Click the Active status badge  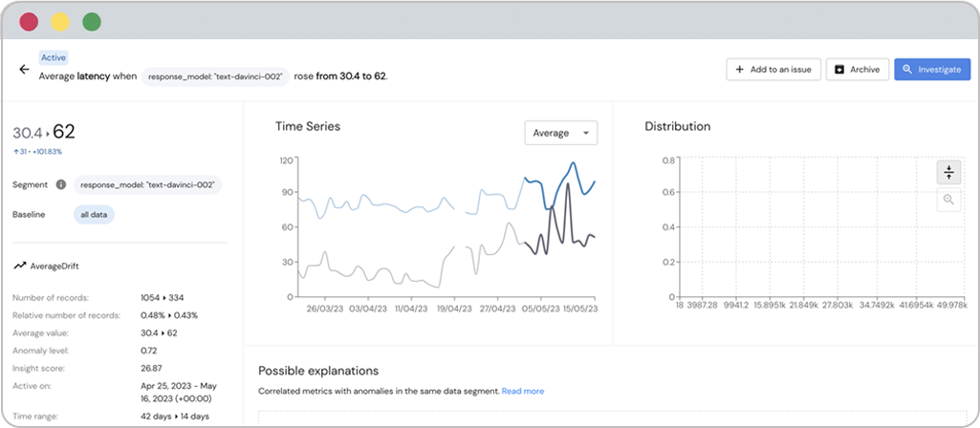[54, 57]
